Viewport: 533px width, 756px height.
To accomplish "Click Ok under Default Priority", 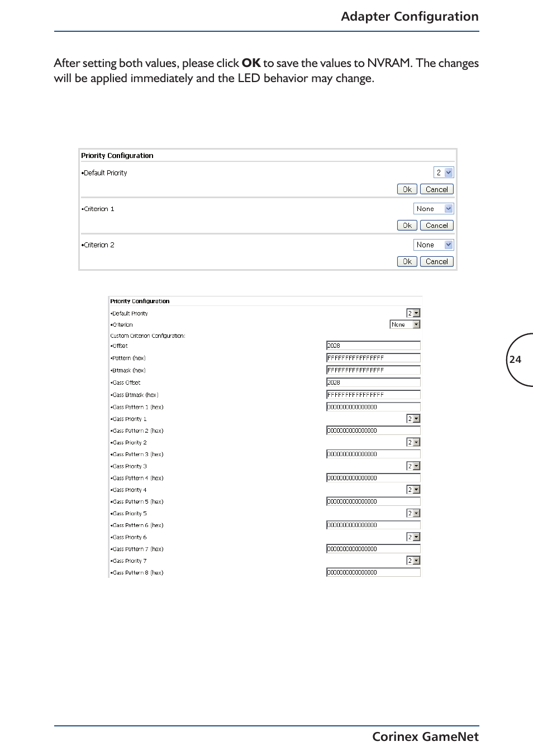I will [407, 189].
